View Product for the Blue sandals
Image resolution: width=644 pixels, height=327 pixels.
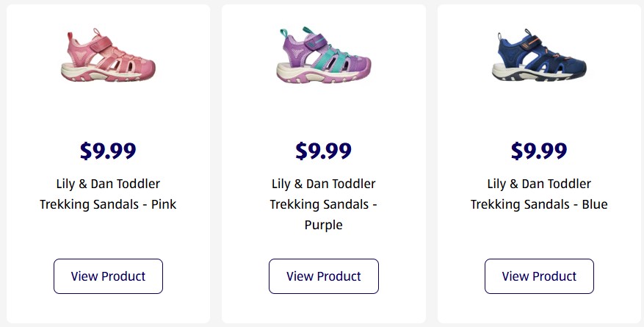tap(539, 276)
